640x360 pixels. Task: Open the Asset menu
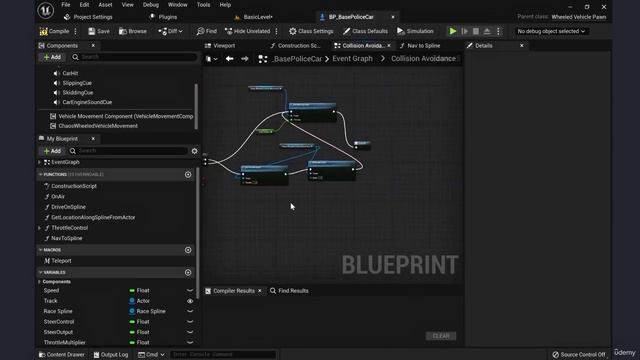(105, 5)
